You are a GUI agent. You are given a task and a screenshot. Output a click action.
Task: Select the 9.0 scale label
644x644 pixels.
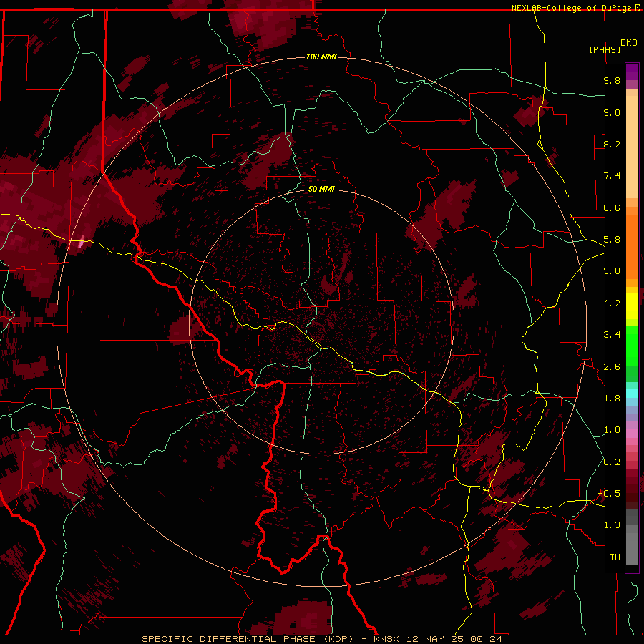(x=612, y=112)
